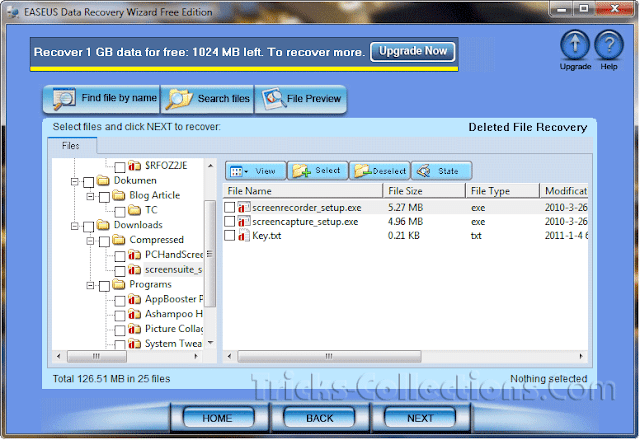Image resolution: width=640 pixels, height=440 pixels.
Task: Click the Compressed folder icon
Action: [119, 240]
